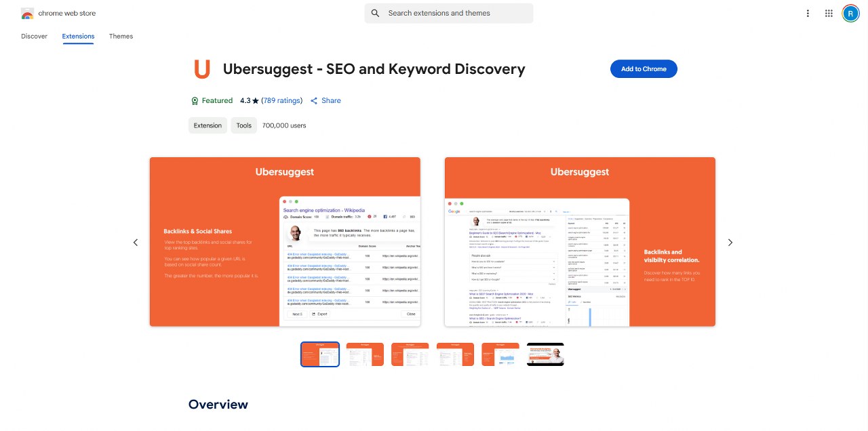868x431 pixels.
Task: Click the Featured badge icon
Action: point(195,101)
